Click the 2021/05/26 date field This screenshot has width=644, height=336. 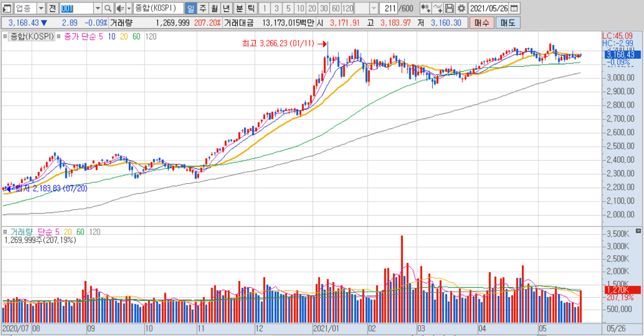(x=489, y=8)
